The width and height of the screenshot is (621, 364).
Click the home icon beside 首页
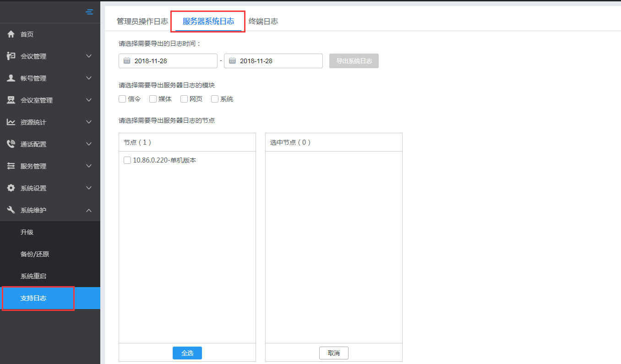(11, 34)
